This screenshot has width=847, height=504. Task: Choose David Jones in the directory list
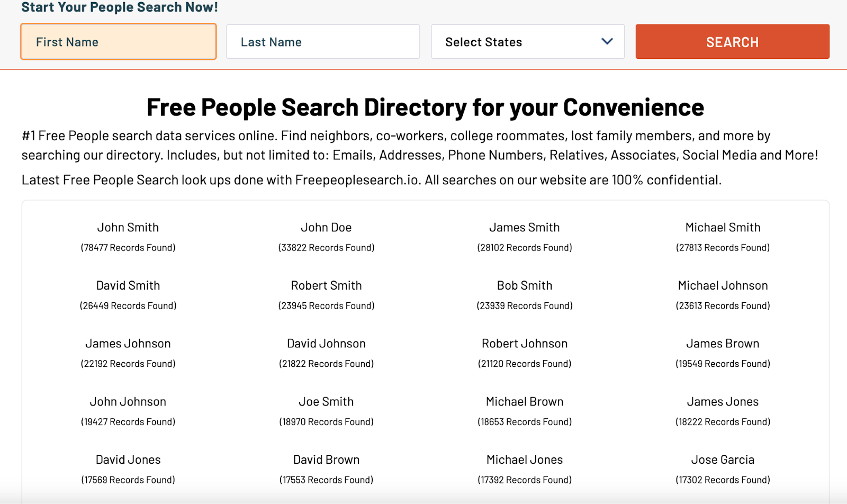pyautogui.click(x=128, y=460)
